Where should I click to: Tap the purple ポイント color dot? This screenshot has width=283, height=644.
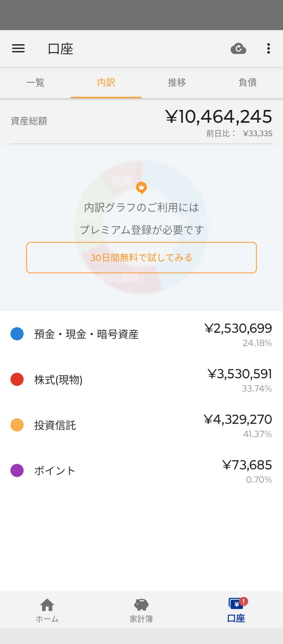click(x=17, y=470)
